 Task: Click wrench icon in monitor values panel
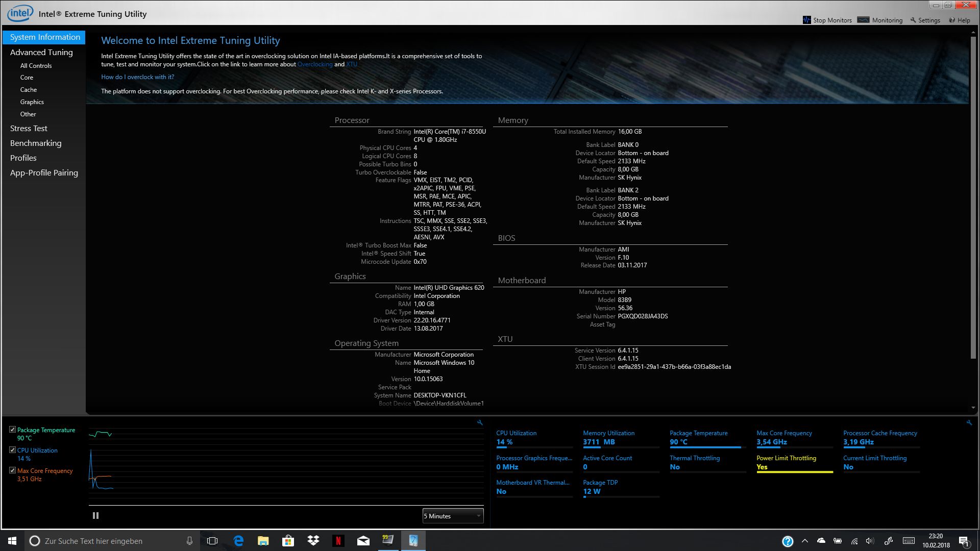click(x=969, y=422)
